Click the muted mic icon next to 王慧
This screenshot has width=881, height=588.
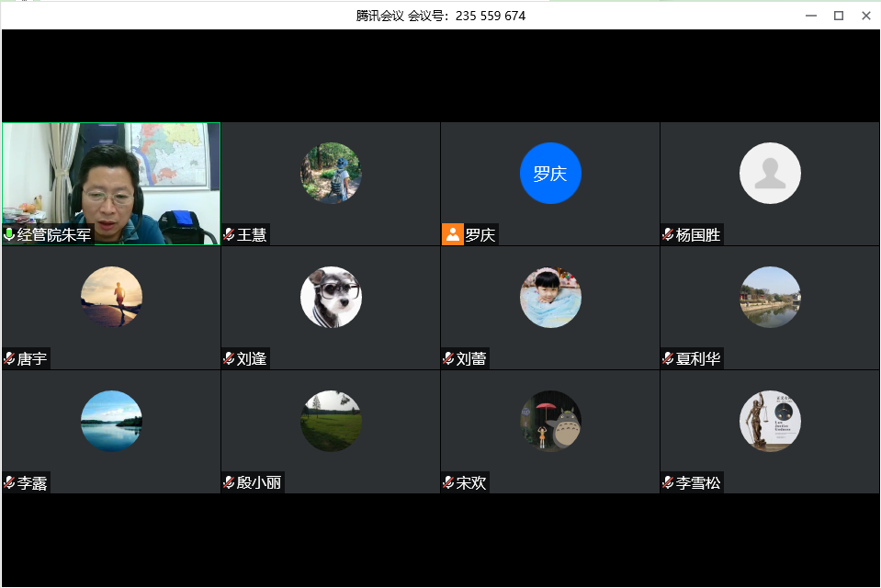click(x=229, y=235)
